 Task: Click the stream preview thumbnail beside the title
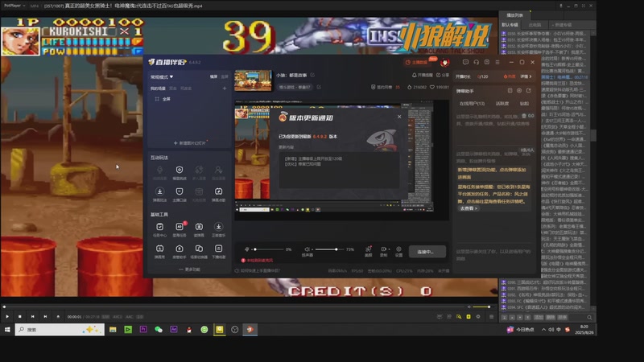(x=253, y=80)
